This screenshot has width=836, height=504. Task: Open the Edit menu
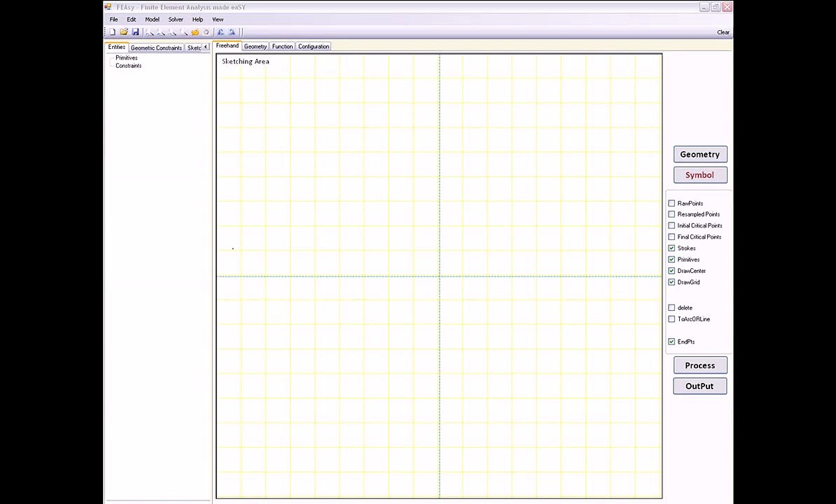pos(131,19)
